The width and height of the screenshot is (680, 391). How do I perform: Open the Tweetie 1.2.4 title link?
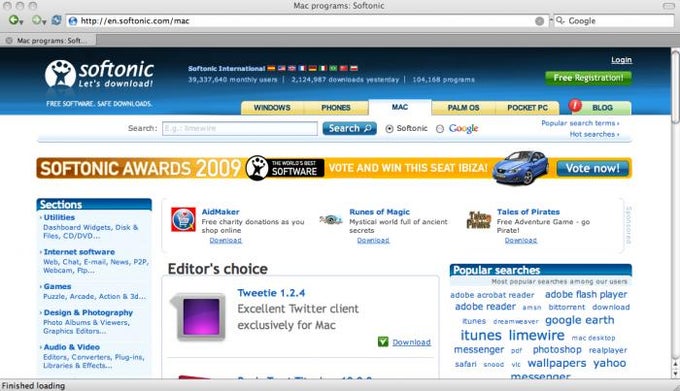click(271, 293)
